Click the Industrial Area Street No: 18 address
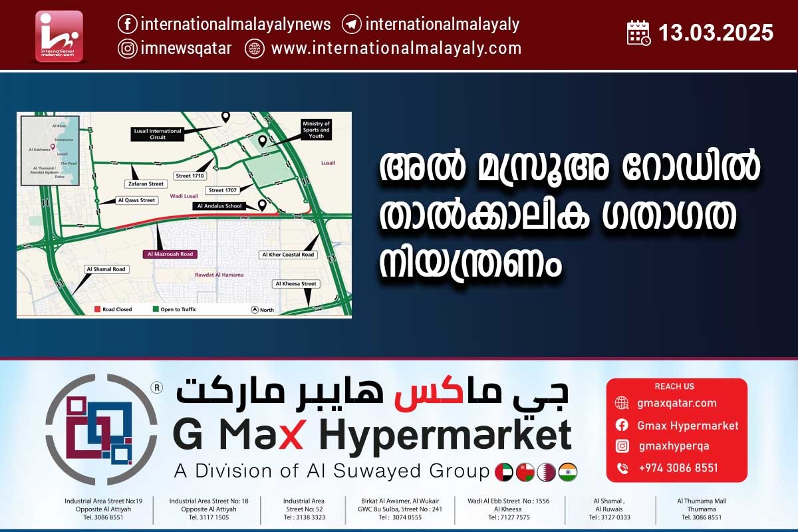The height and width of the screenshot is (532, 798). coord(209,509)
